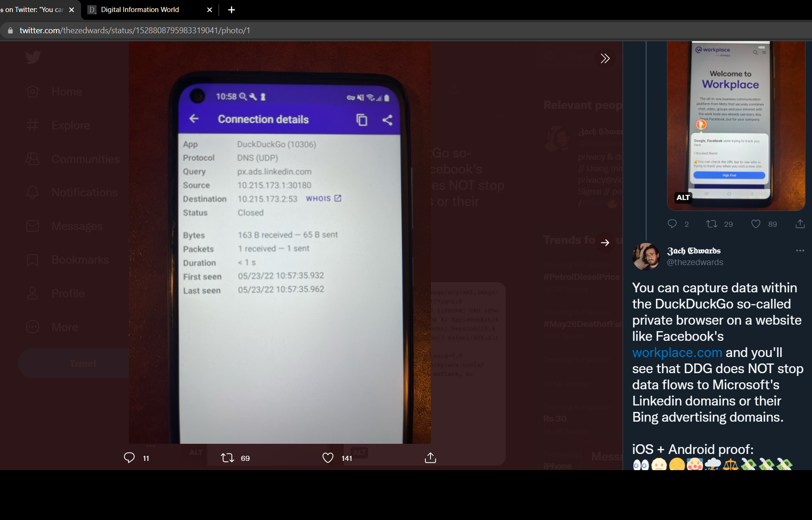
Task: Click the Rs 30 trending topic
Action: (555, 419)
